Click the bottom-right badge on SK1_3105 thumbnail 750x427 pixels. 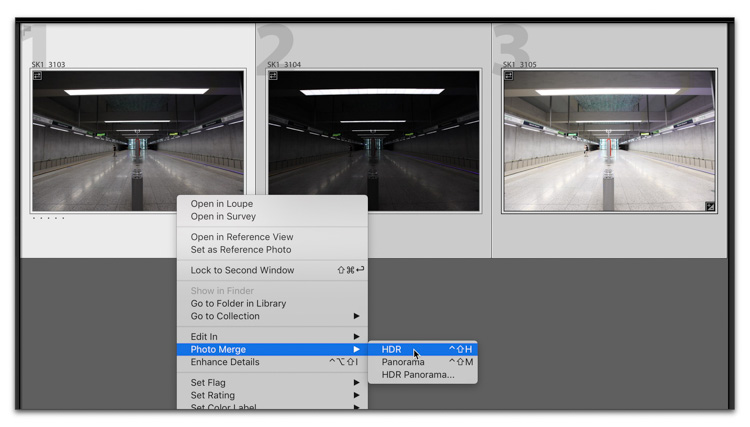(x=709, y=207)
